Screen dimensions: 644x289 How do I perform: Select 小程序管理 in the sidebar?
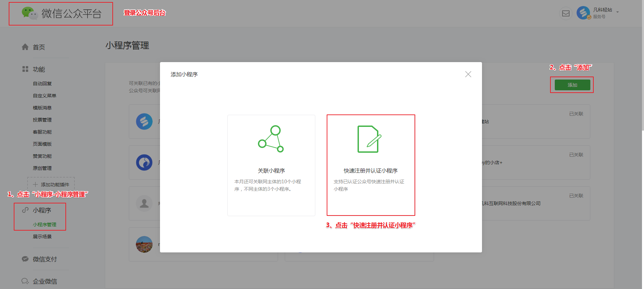click(45, 225)
